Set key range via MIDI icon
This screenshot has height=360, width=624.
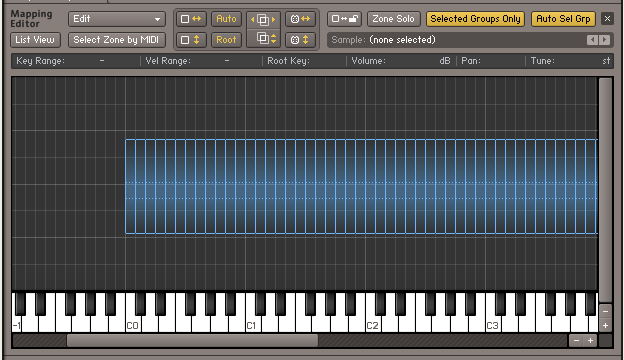click(x=300, y=19)
